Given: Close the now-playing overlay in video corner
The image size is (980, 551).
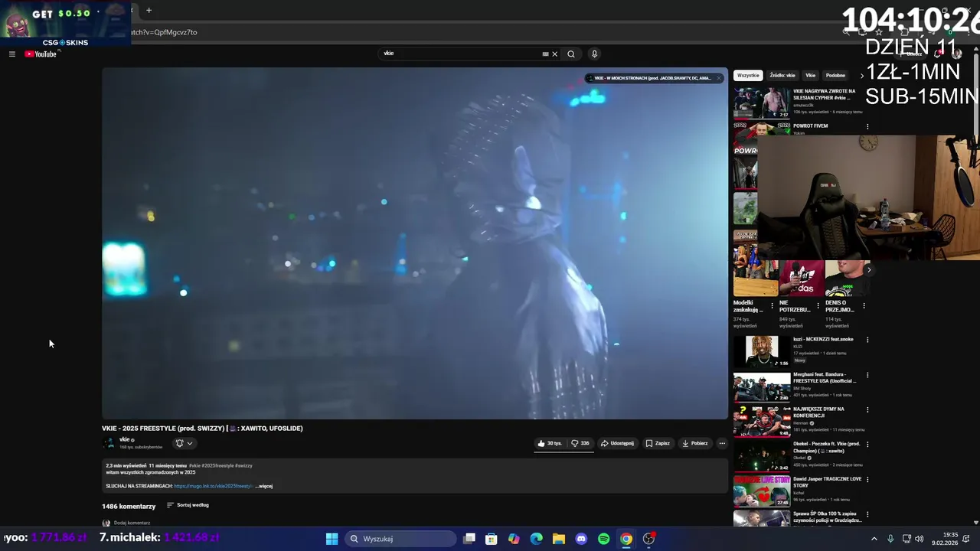Looking at the screenshot, I should tap(719, 78).
